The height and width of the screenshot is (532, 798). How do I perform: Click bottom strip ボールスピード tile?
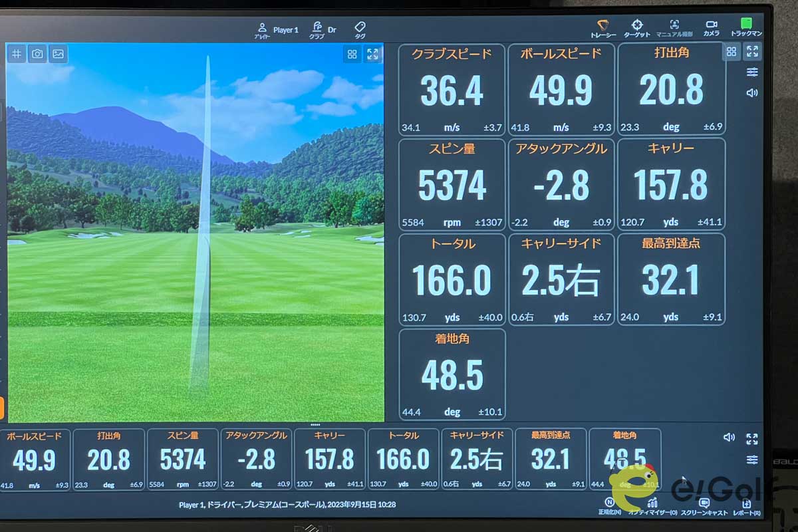35,460
